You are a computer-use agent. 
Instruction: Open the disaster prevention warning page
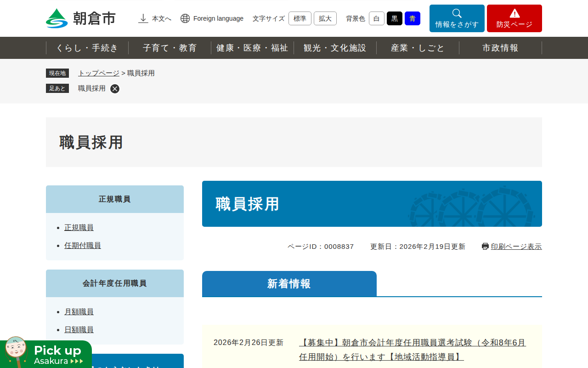pos(514,18)
